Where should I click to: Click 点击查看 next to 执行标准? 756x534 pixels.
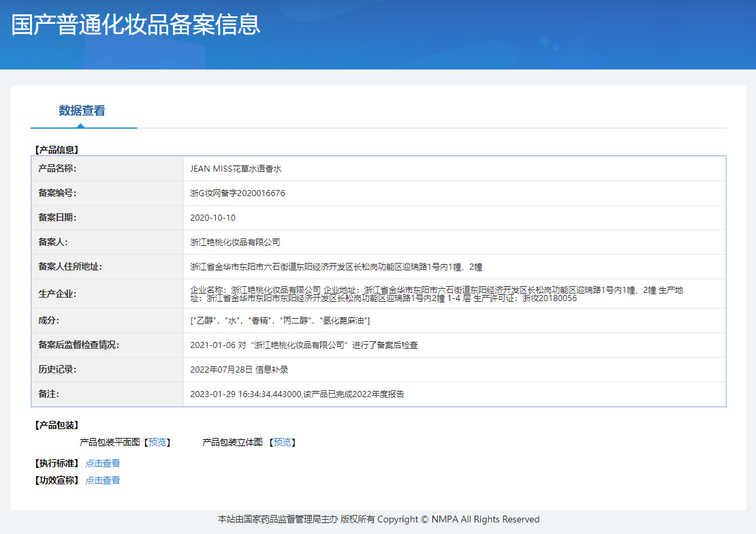[103, 463]
